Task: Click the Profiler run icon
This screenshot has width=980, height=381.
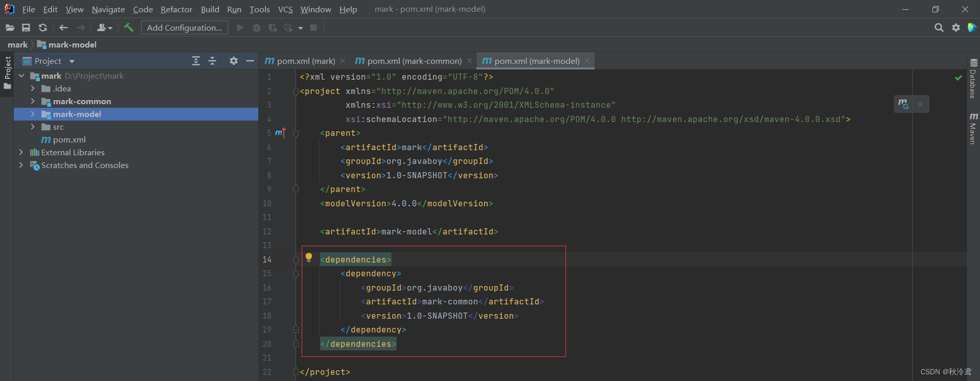Action: click(x=289, y=28)
